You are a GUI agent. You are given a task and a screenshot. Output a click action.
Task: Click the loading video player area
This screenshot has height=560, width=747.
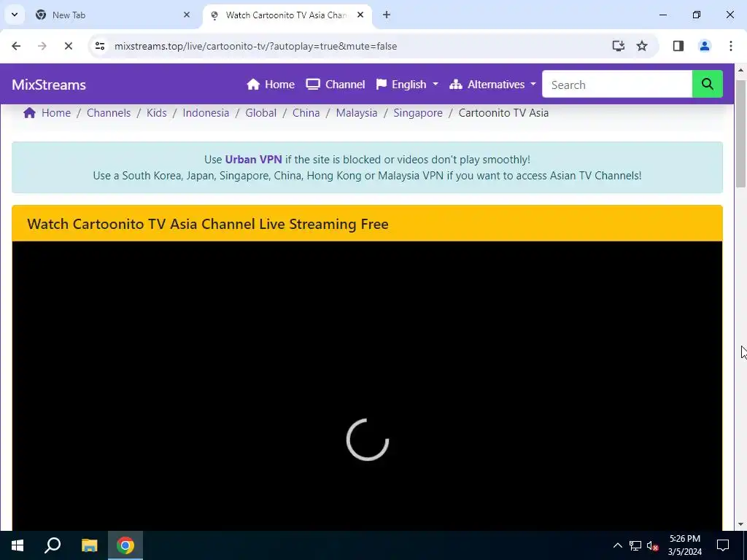(x=368, y=386)
